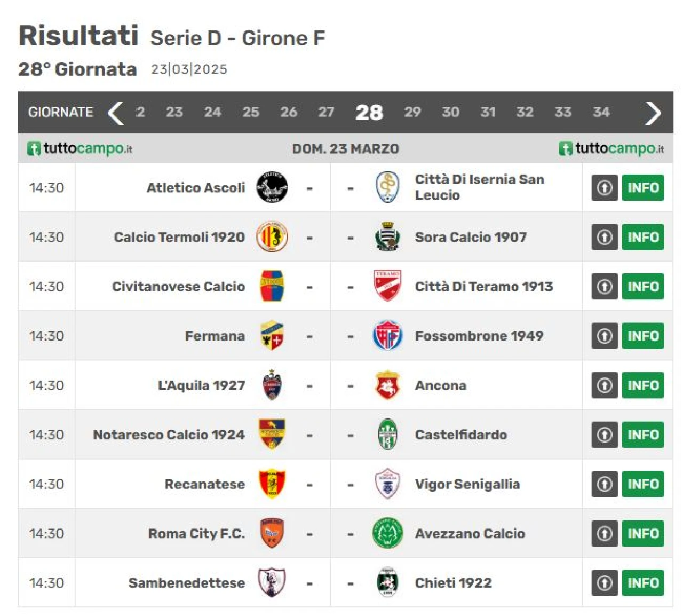Image resolution: width=683 pixels, height=616 pixels.
Task: Click the Sambenedettese team crest
Action: pyautogui.click(x=272, y=582)
